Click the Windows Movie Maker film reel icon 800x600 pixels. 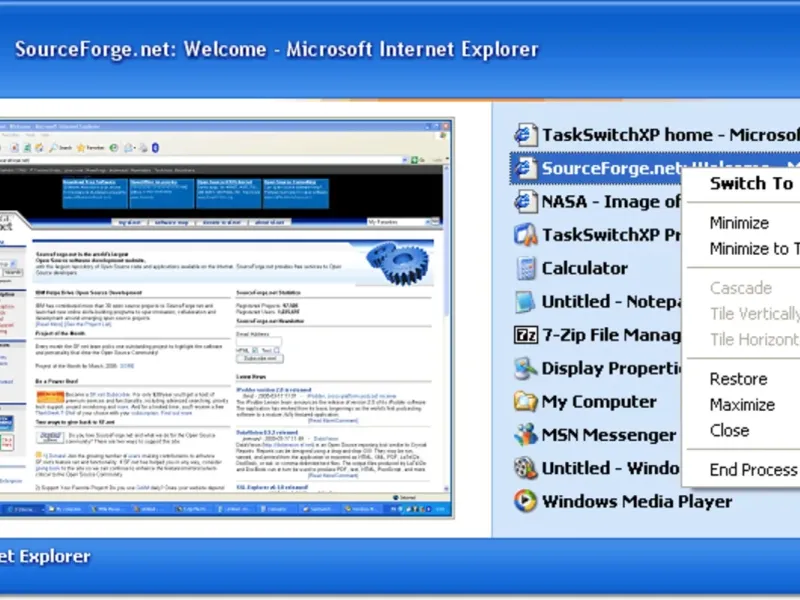(x=525, y=468)
